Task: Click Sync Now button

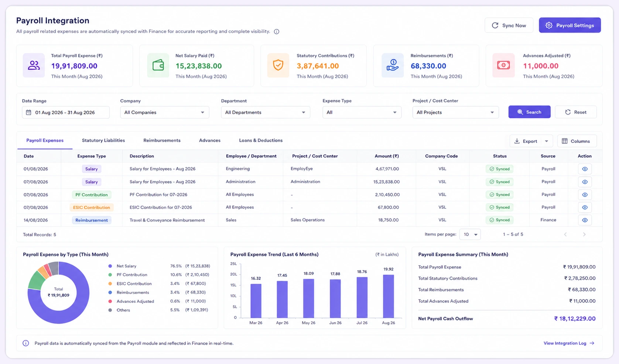Action: click(x=509, y=25)
